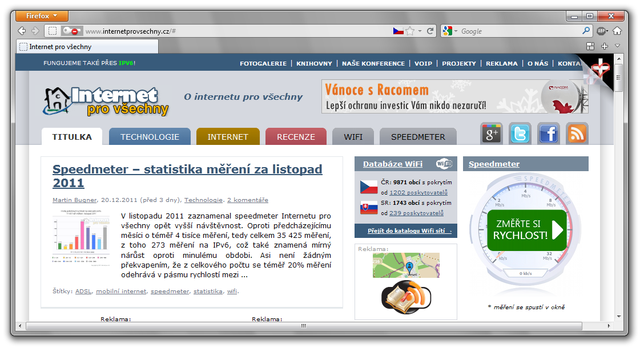
Task: Open the article chart thumbnail
Action: (x=82, y=237)
